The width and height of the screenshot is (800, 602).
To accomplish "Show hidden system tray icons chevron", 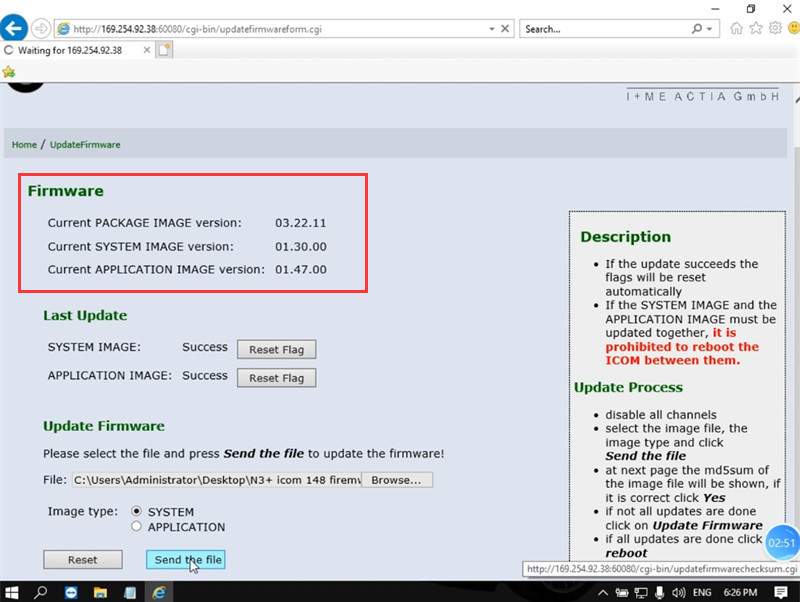I will 603,592.
